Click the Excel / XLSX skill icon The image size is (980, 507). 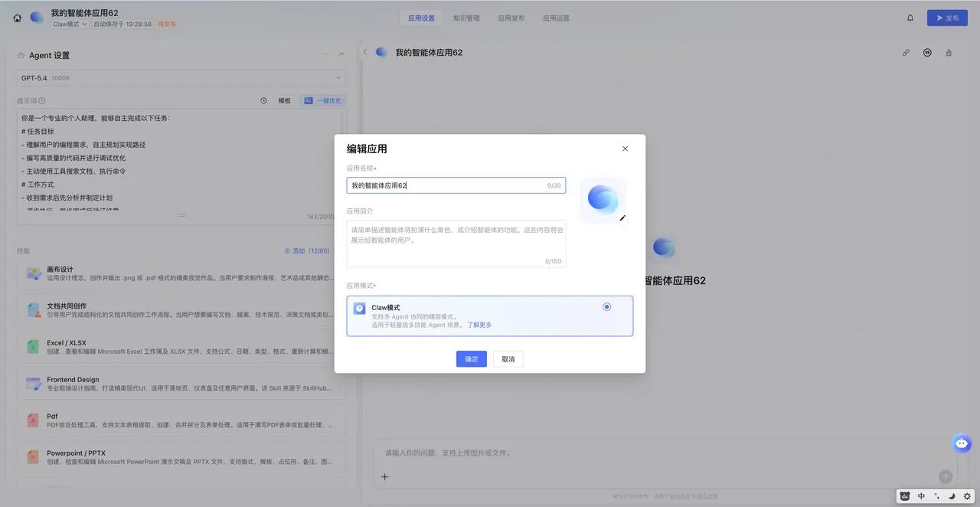tap(33, 347)
